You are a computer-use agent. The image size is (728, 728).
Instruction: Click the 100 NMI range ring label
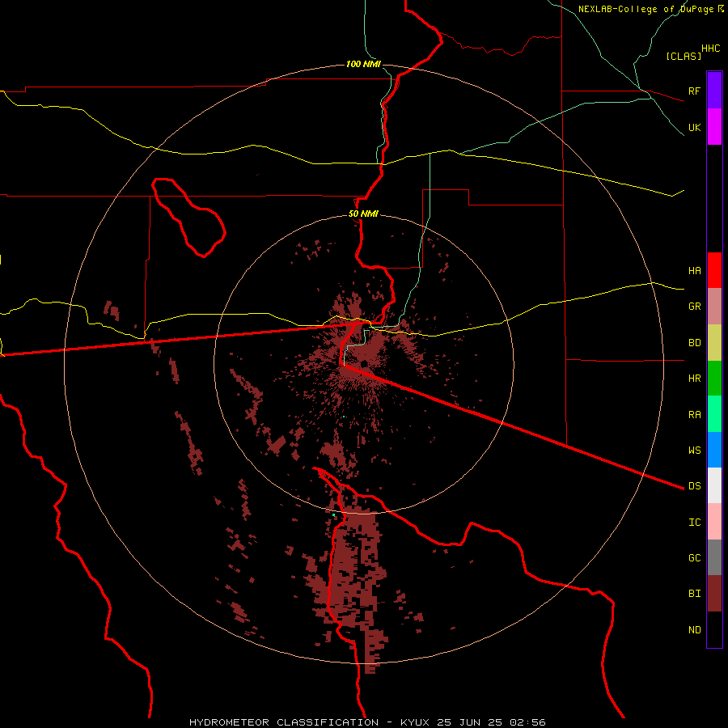tap(363, 64)
